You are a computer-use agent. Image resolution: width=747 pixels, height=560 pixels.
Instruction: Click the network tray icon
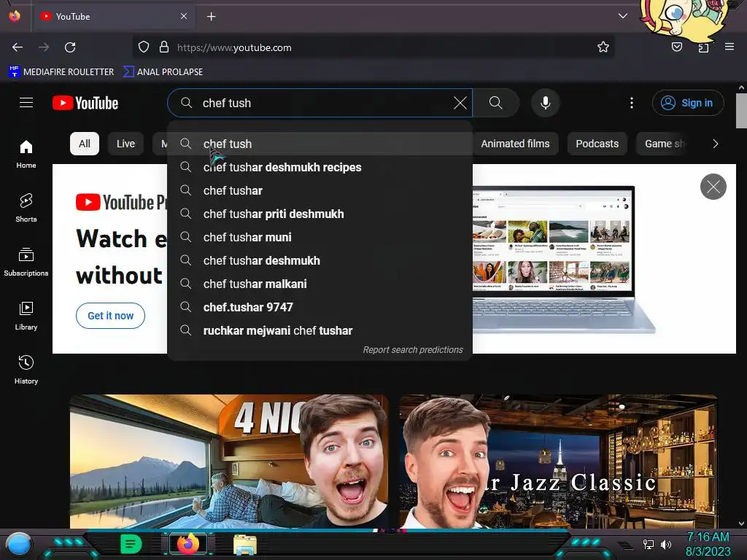tap(649, 544)
